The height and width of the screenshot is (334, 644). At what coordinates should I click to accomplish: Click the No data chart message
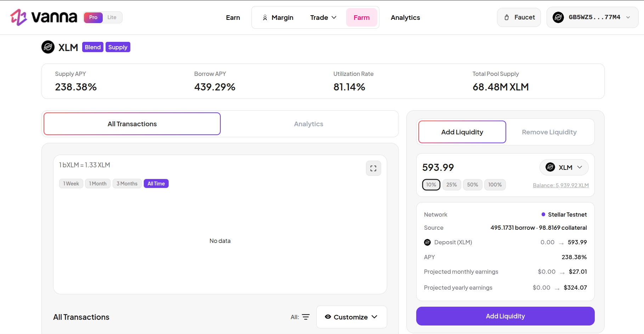point(220,241)
